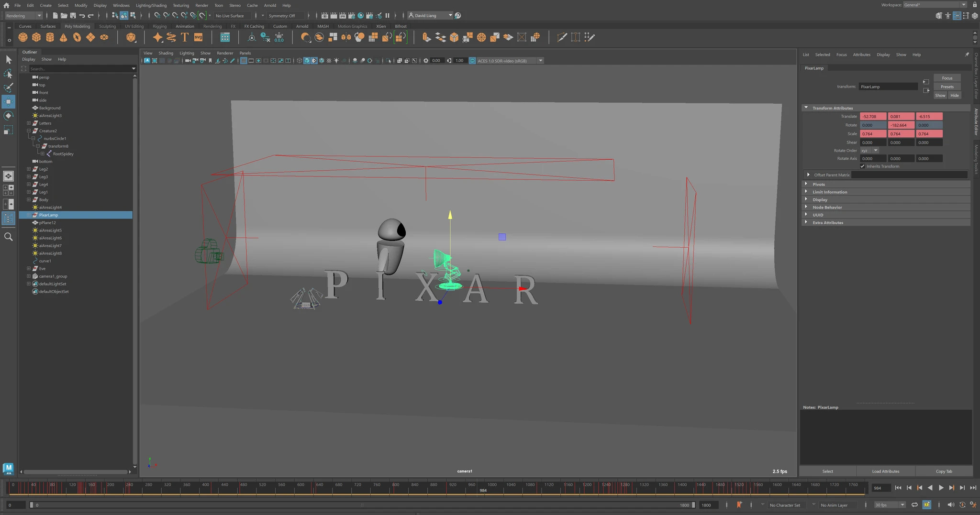Toggle cached playback icon next to loop
The width and height of the screenshot is (980, 515).
(927, 505)
